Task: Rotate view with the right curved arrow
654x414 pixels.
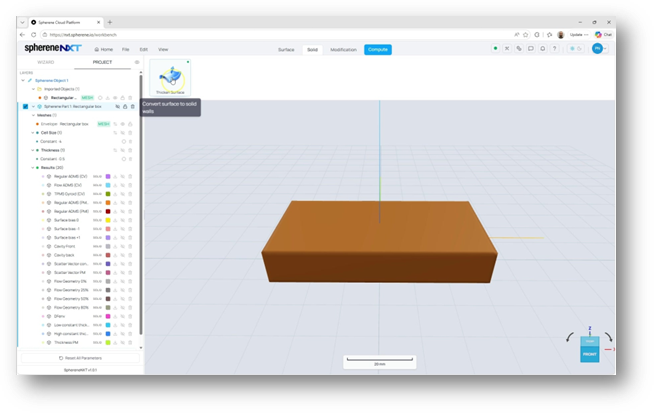Action: click(609, 337)
